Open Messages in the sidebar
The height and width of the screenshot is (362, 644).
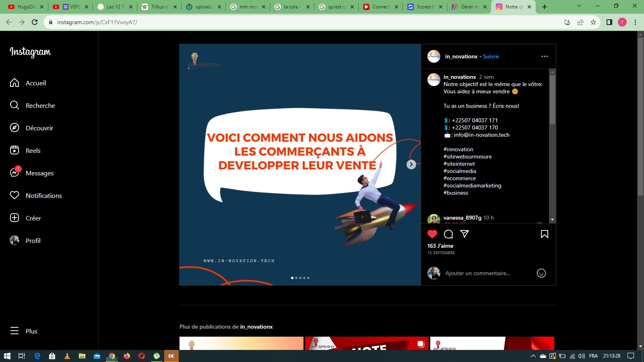click(39, 173)
